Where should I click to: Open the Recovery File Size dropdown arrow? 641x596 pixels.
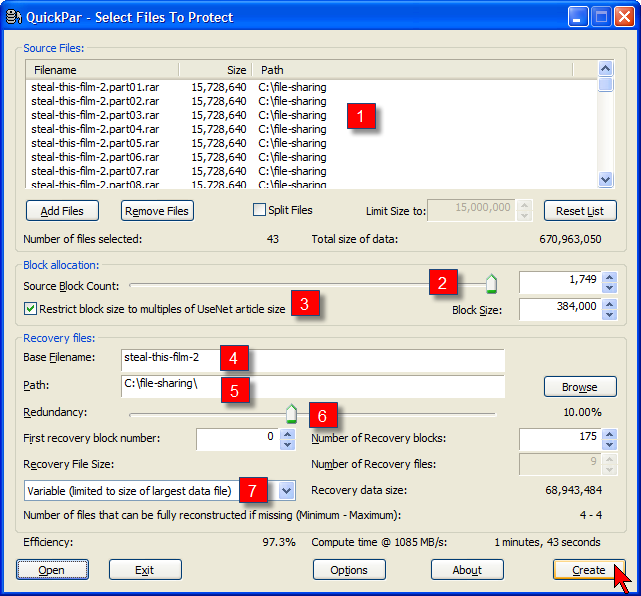coord(286,491)
